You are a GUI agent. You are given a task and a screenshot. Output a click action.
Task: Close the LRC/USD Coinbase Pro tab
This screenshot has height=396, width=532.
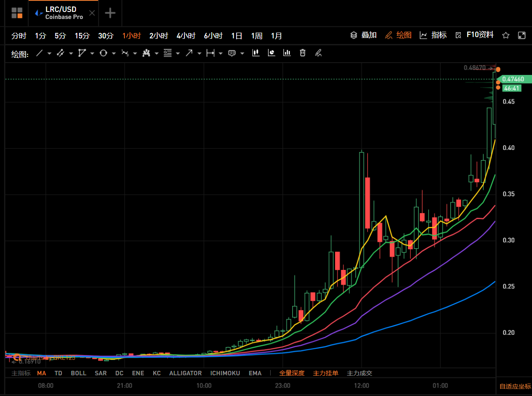click(x=92, y=13)
